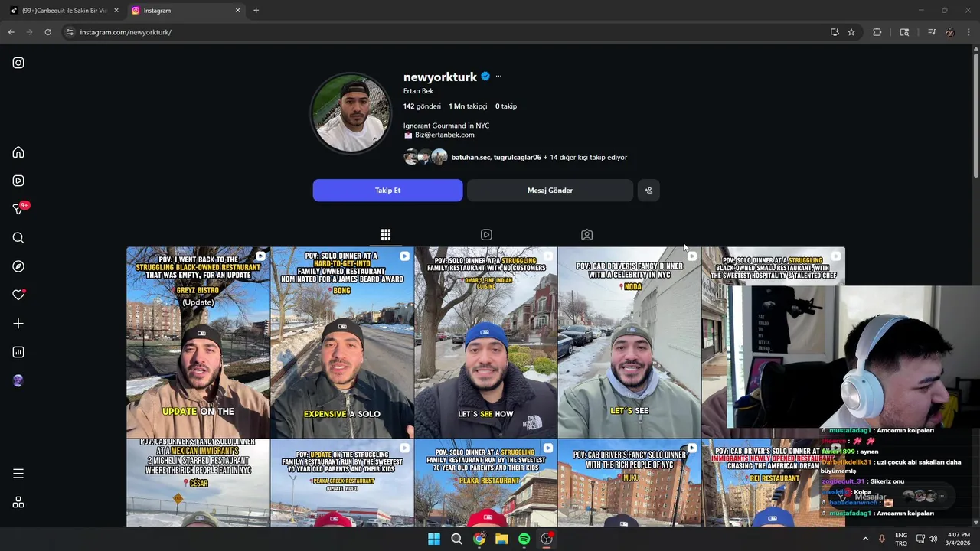Image resolution: width=980 pixels, height=551 pixels.
Task: Open the 0 takip following count
Action: pyautogui.click(x=506, y=106)
